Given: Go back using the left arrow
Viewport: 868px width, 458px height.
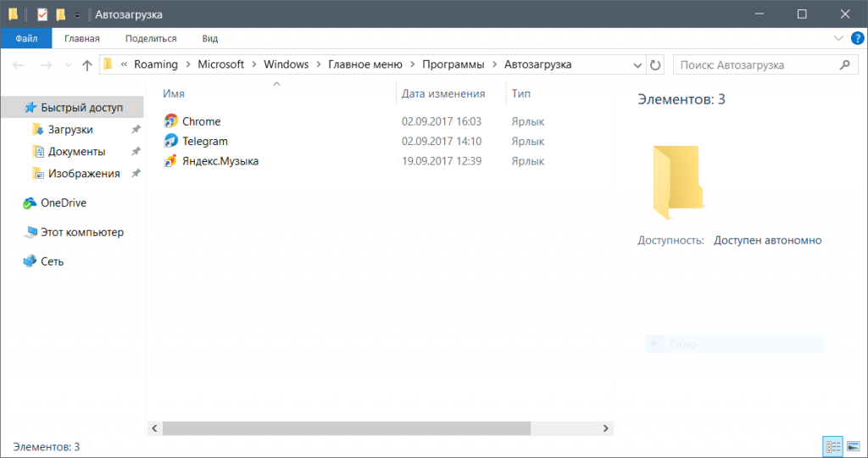Looking at the screenshot, I should pyautogui.click(x=19, y=64).
